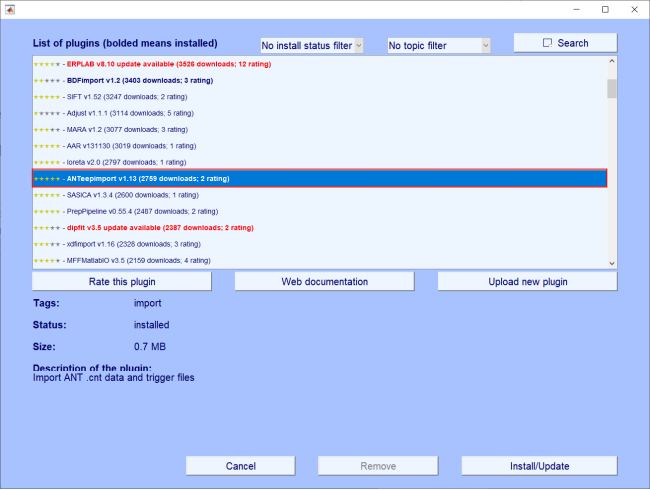
Task: Maximize the plugin manager window
Action: click(x=605, y=10)
